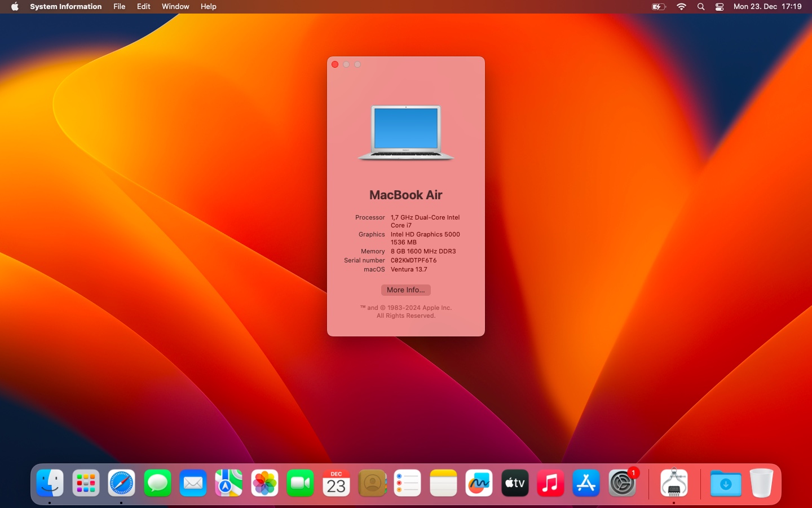Open Trash in the Dock
The width and height of the screenshot is (812, 508).
tap(761, 483)
